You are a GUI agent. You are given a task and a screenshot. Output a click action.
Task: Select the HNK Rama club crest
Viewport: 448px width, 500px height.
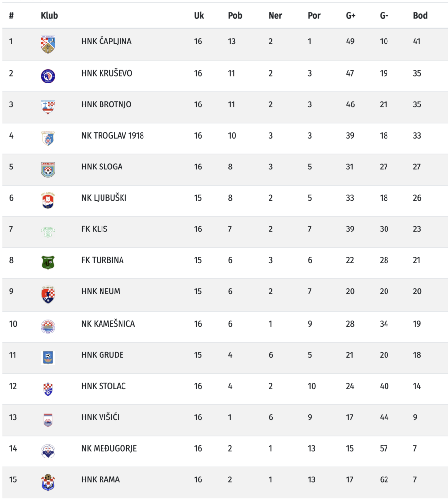coord(48,482)
